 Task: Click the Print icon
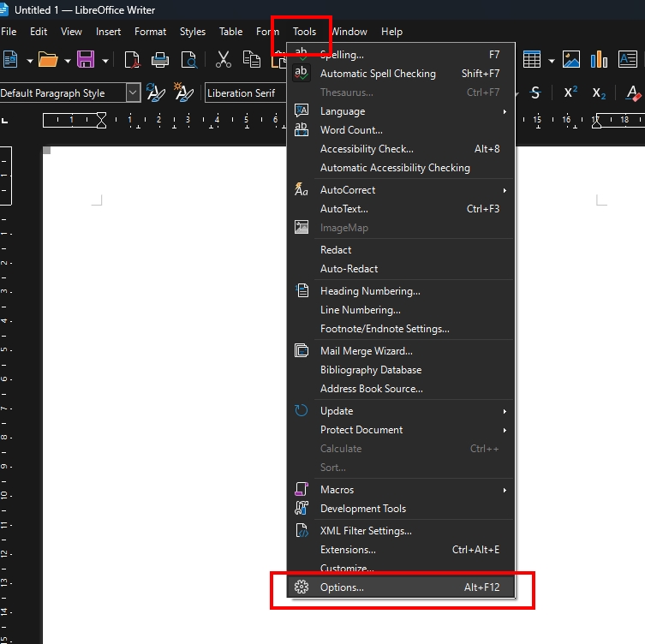click(160, 60)
